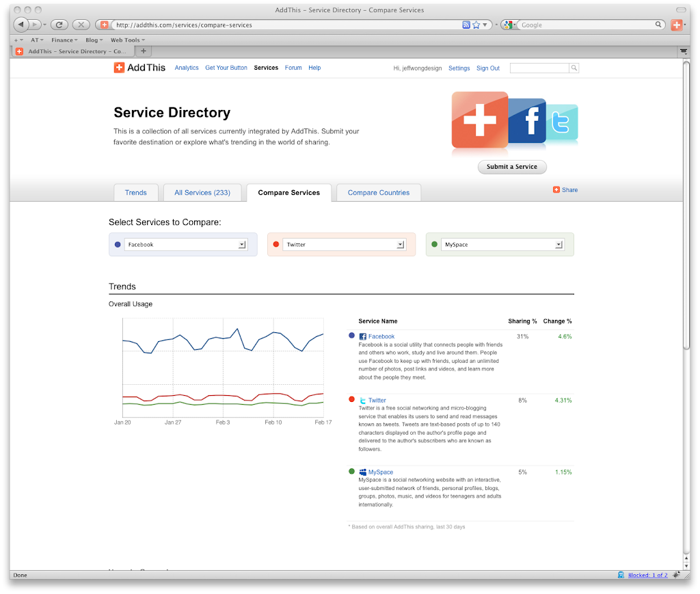Viewport: 700px width, 594px height.
Task: Open Analytics in site navigation
Action: click(x=187, y=68)
